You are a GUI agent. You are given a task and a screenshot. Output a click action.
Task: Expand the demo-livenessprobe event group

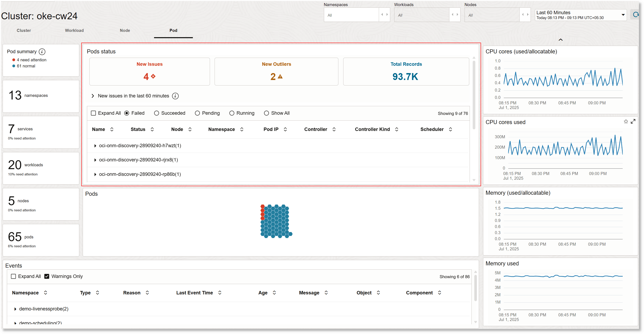15,309
